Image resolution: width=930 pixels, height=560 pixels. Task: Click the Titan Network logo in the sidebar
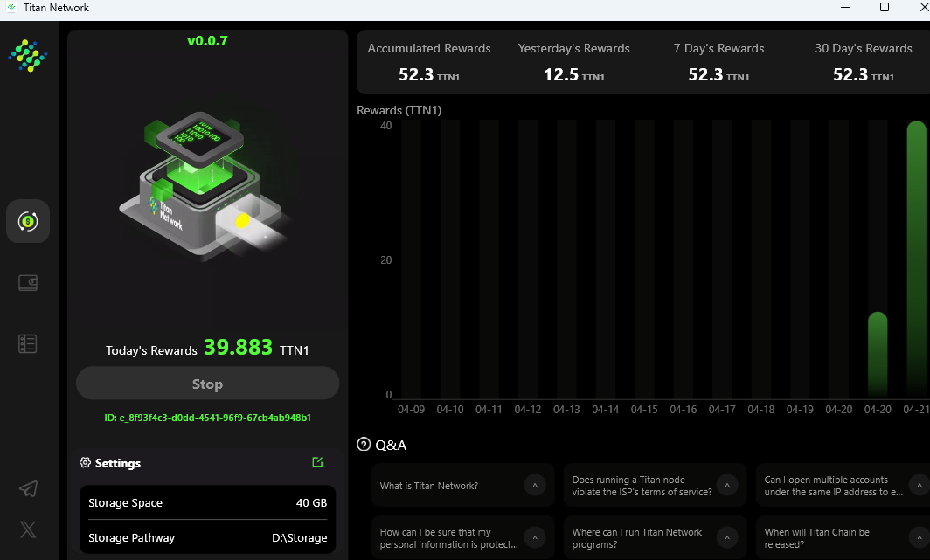point(28,55)
